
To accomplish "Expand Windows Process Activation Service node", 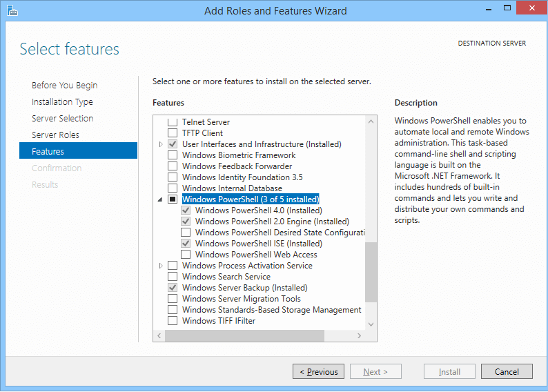I will coord(160,266).
